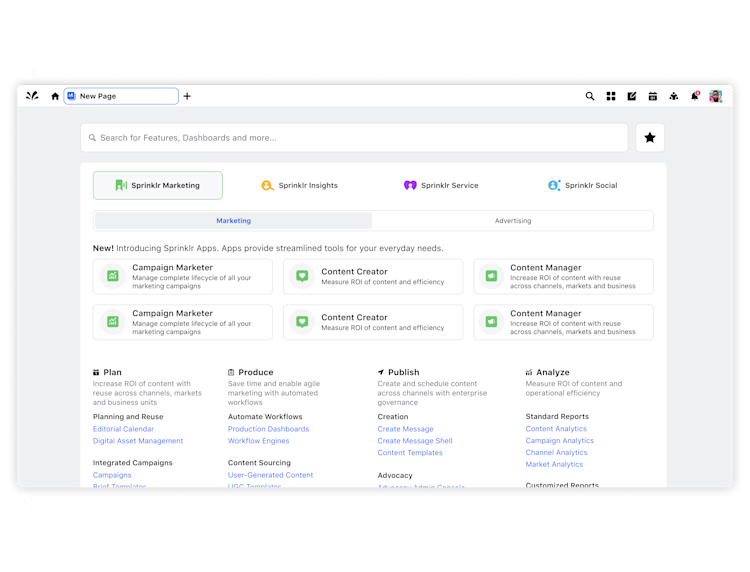Image resolution: width=750 pixels, height=572 pixels.
Task: Open Digital Asset Management link
Action: (138, 441)
